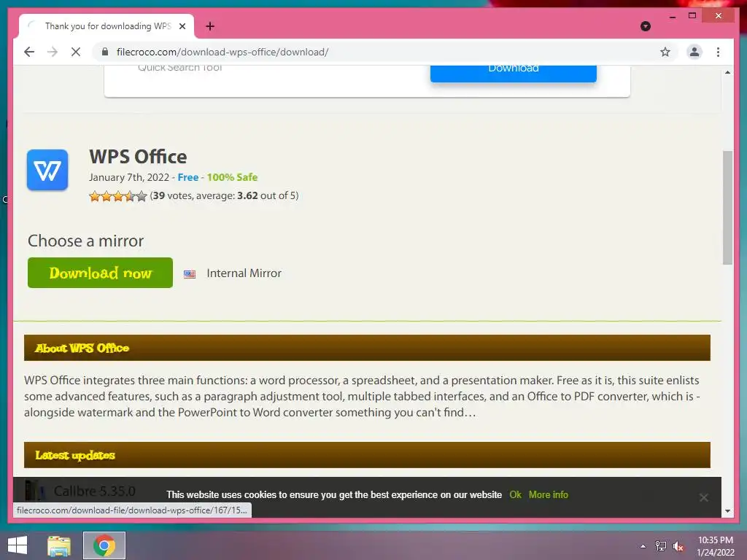Click the scrollbar down arrow
The image size is (747, 560).
727,511
